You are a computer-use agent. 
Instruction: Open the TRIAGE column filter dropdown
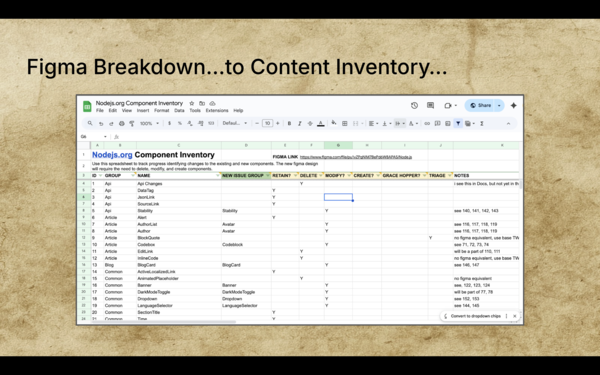click(450, 176)
